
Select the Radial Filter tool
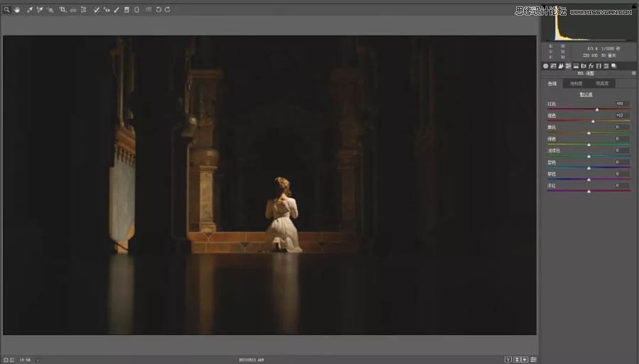(x=136, y=9)
